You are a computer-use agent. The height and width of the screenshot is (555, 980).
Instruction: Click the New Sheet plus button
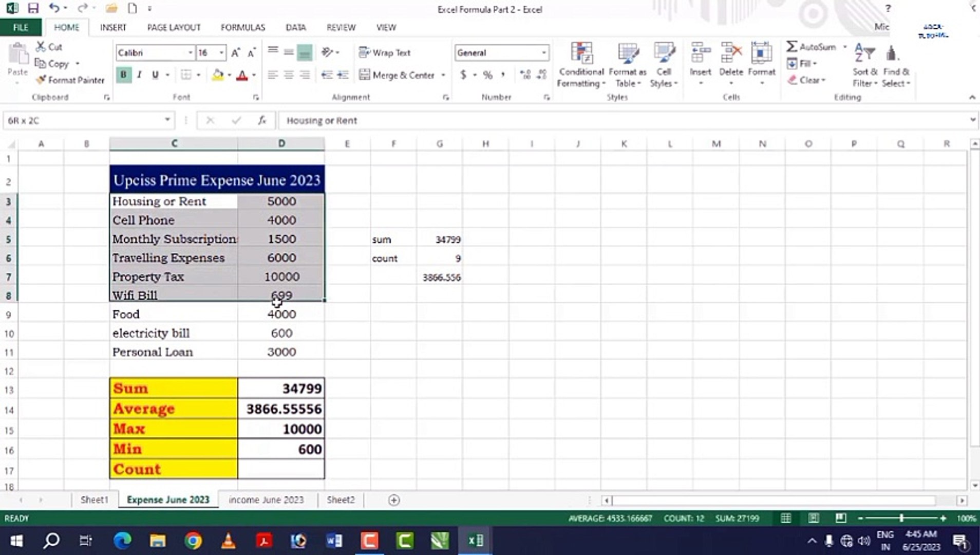[393, 499]
